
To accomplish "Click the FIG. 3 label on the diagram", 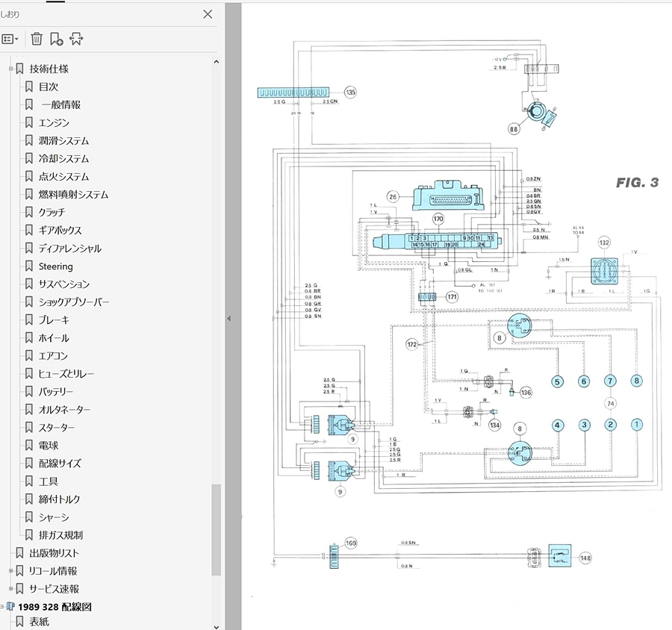I will [637, 183].
